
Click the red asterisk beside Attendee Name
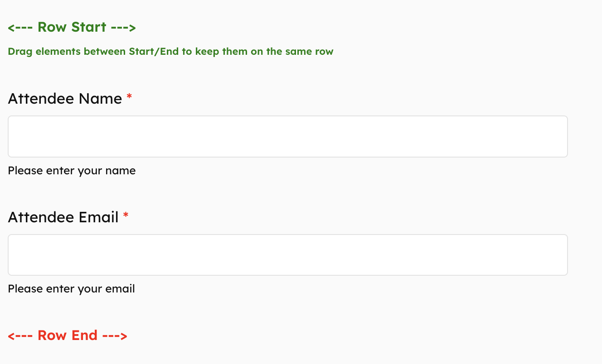pyautogui.click(x=129, y=98)
